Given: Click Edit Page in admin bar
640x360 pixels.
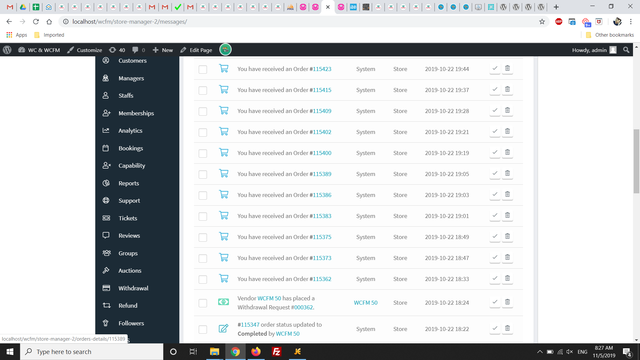Looking at the screenshot, I should [x=196, y=50].
